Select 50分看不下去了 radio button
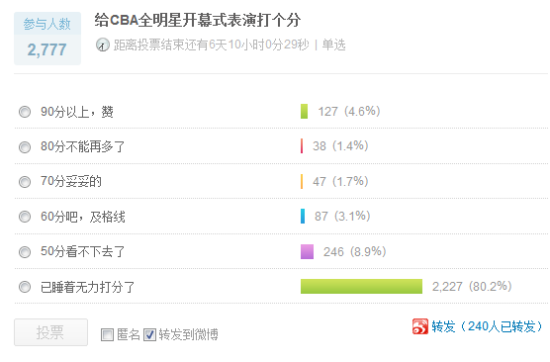This screenshot has width=550, height=362. (x=25, y=252)
